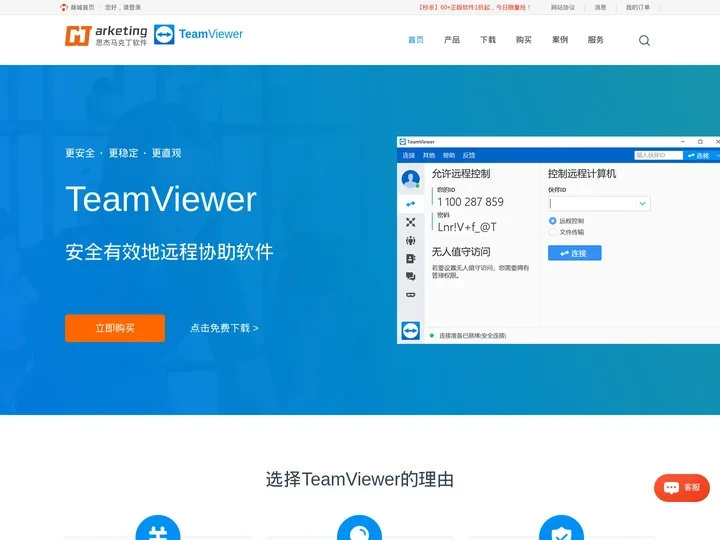Click the 无人值守访问 heading

pos(461,252)
